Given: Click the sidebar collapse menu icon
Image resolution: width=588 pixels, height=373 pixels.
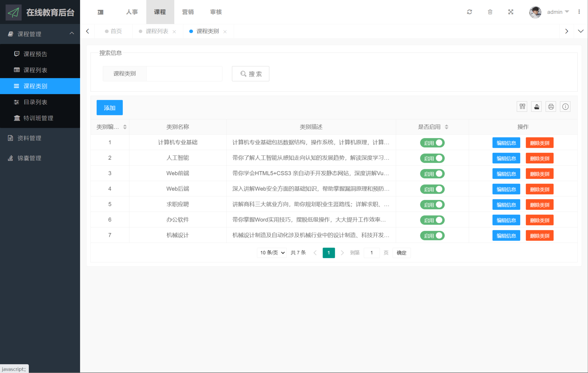Looking at the screenshot, I should click(100, 12).
